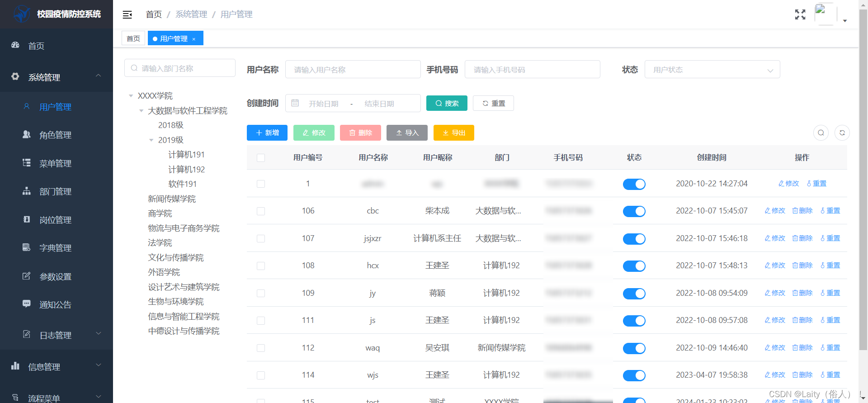The height and width of the screenshot is (403, 868).
Task: Open the 用户状态 dropdown
Action: pyautogui.click(x=712, y=70)
